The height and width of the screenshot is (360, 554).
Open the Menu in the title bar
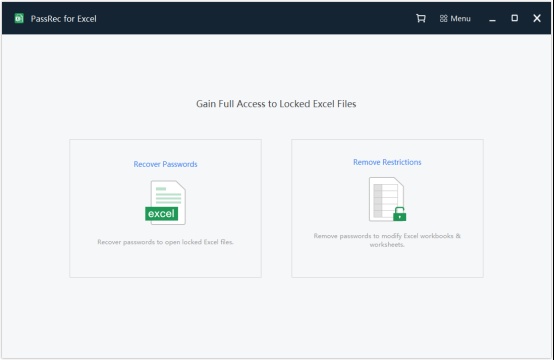(455, 19)
